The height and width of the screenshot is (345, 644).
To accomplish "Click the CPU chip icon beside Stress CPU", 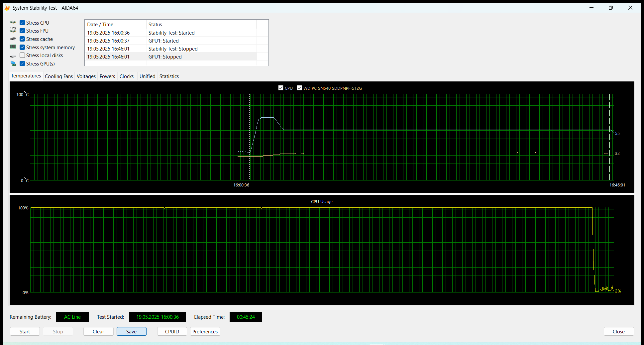I will click(13, 23).
